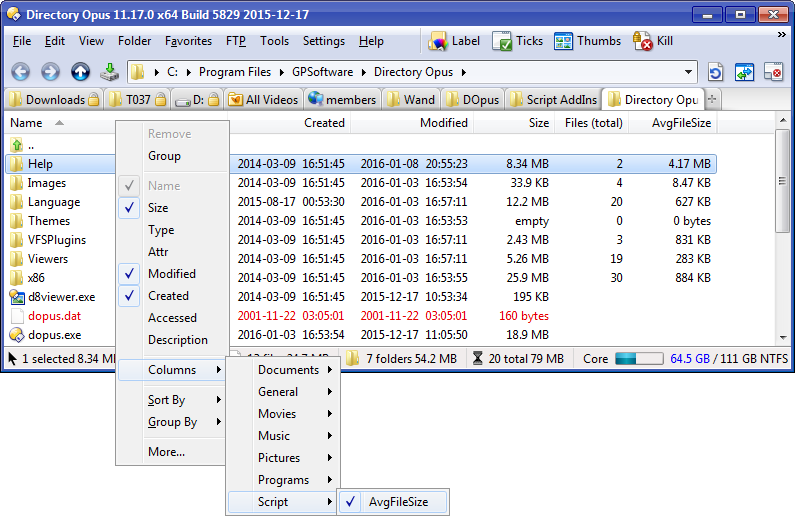The width and height of the screenshot is (795, 516).
Task: Switch to the All Videos tab
Action: tap(264, 99)
